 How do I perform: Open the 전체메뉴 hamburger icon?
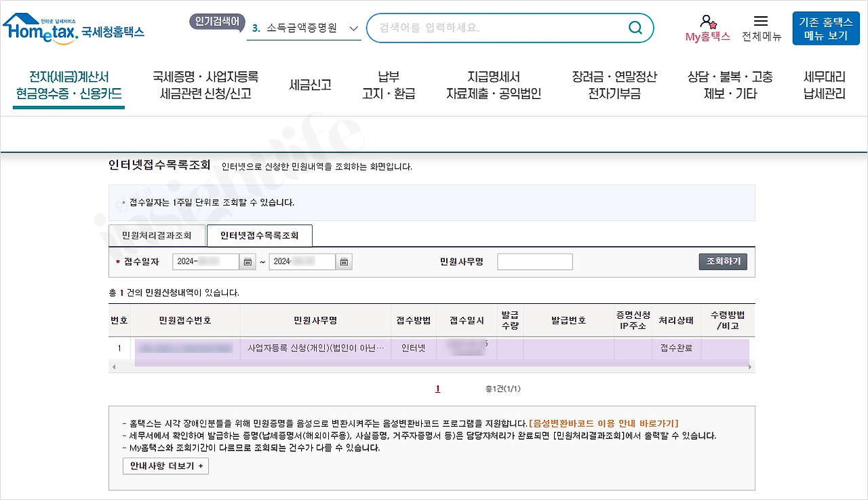tap(761, 22)
